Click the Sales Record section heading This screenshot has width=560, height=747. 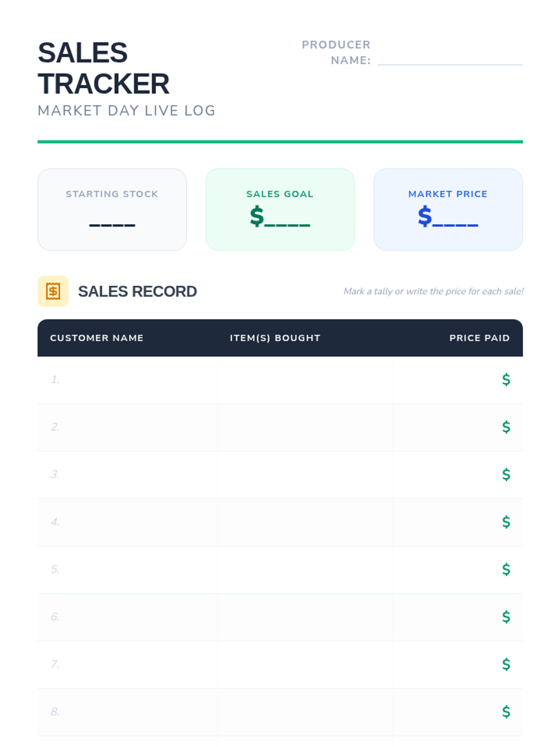pyautogui.click(x=137, y=291)
